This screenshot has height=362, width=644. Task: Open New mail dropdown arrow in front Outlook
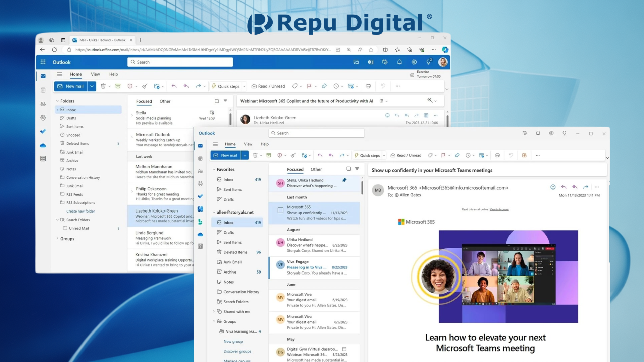pos(245,155)
